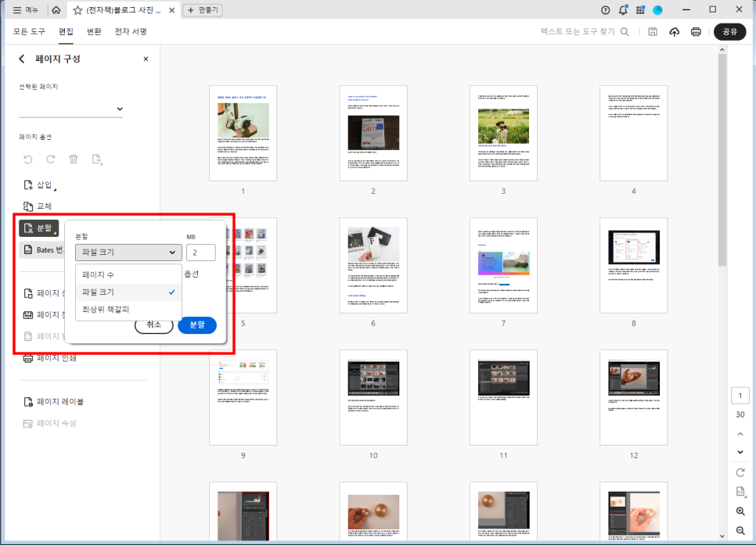Screen dimensions: 756x545
Task: Click the MB value input field
Action: pyautogui.click(x=200, y=253)
